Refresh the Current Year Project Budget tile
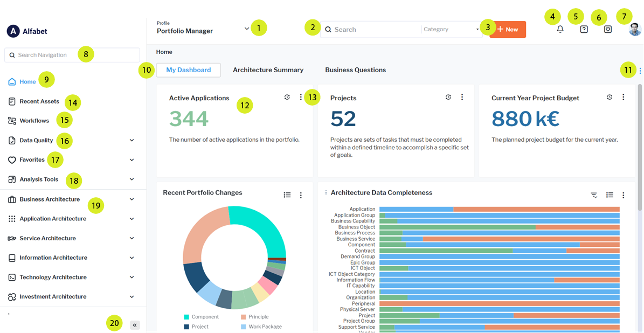Viewport: 644px width, 333px height. [x=609, y=98]
